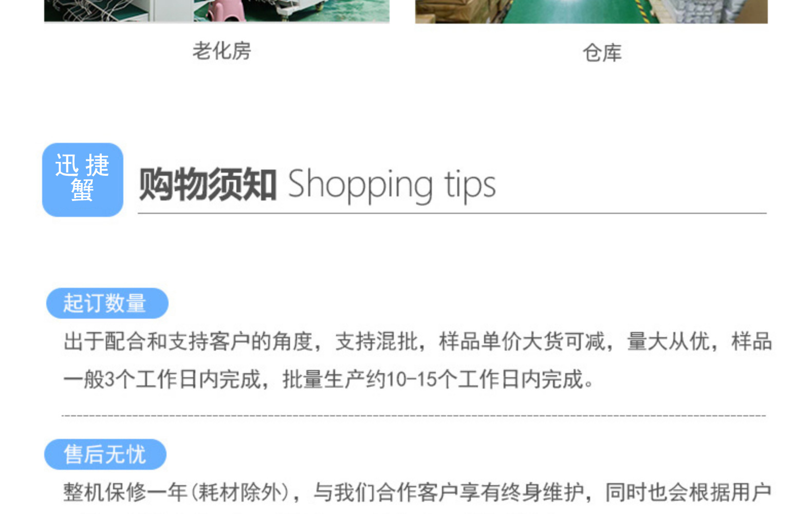Click the phrase 耗材除外 in parentheses
The image size is (812, 514).
pos(241,492)
